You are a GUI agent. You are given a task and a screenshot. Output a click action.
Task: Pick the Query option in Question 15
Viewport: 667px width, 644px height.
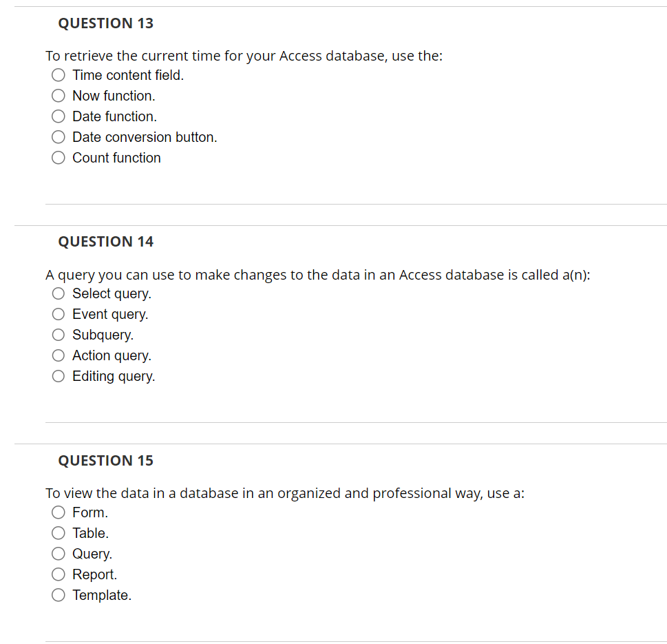pos(58,553)
